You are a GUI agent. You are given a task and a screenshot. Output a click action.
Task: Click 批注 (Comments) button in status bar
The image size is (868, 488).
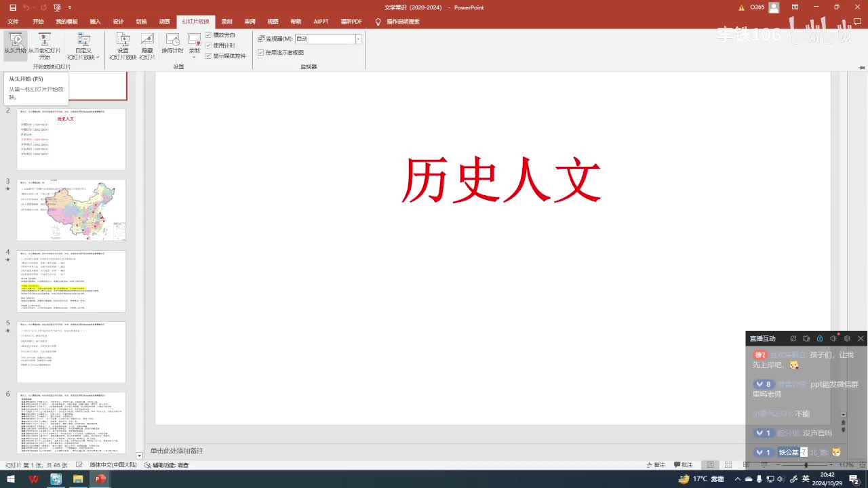point(683,465)
